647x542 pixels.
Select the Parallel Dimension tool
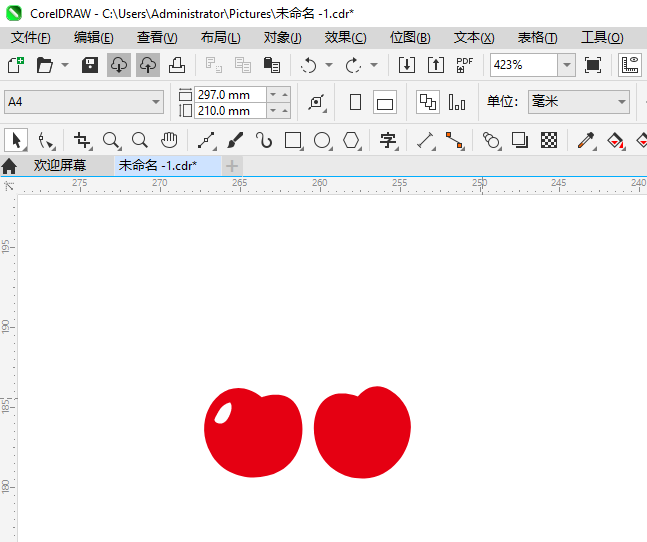tap(425, 140)
